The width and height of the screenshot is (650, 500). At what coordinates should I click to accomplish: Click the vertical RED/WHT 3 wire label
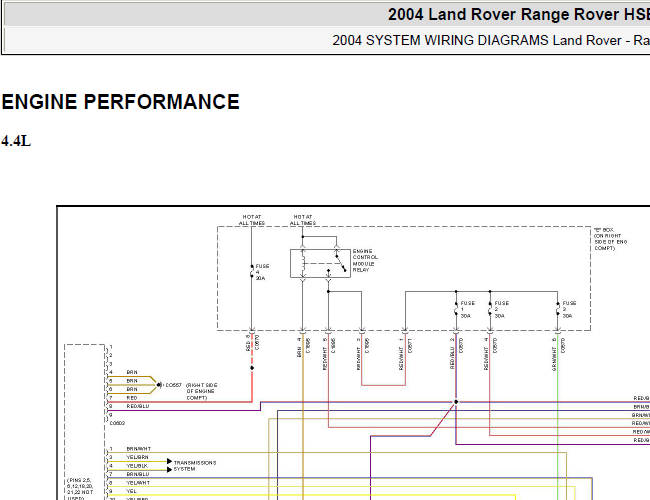click(359, 353)
